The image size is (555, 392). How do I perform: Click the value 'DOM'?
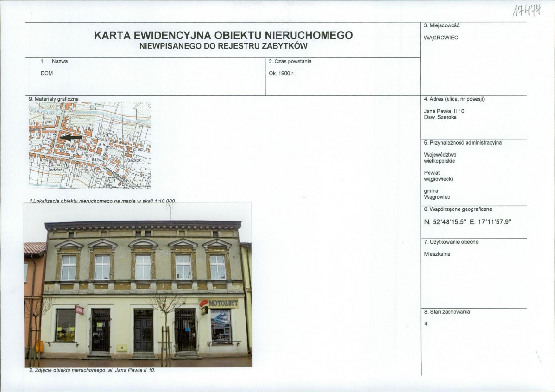click(47, 73)
